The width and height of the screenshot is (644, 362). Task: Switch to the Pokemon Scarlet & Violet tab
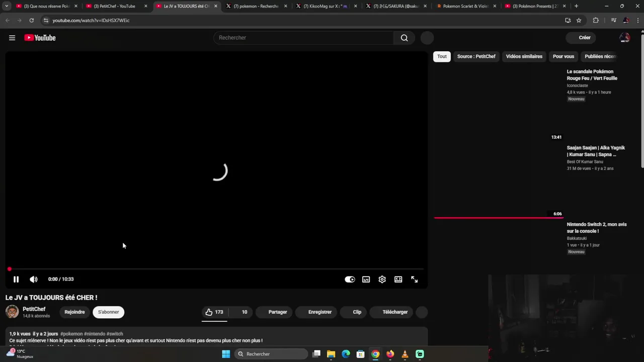pyautogui.click(x=466, y=6)
